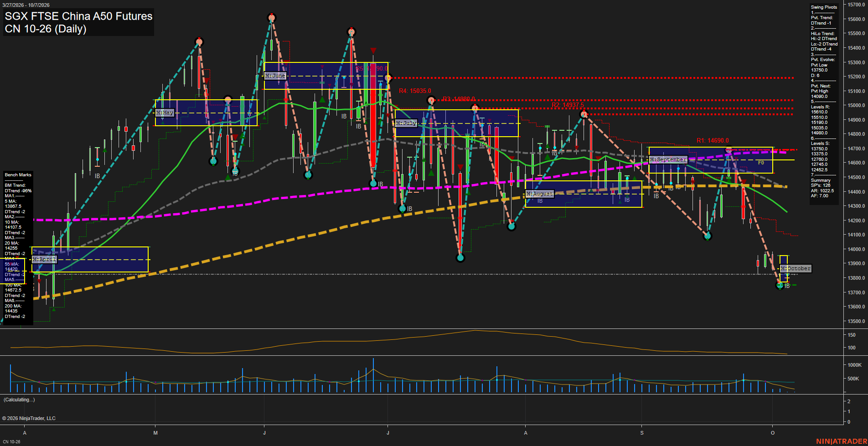Select the R1: 14690.0 resistance label

click(x=713, y=141)
